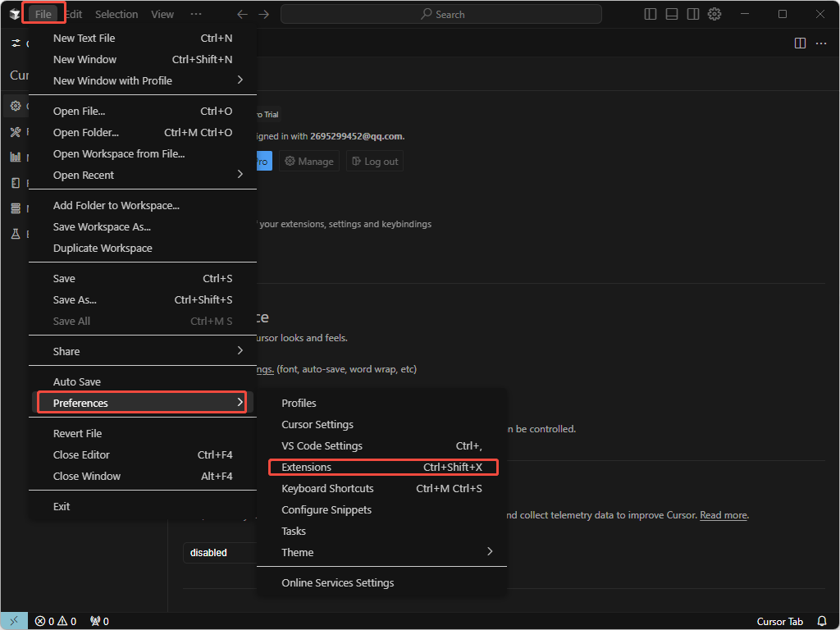Toggle secondary sidebar layout icon
Viewport: 840px width, 630px height.
point(693,14)
